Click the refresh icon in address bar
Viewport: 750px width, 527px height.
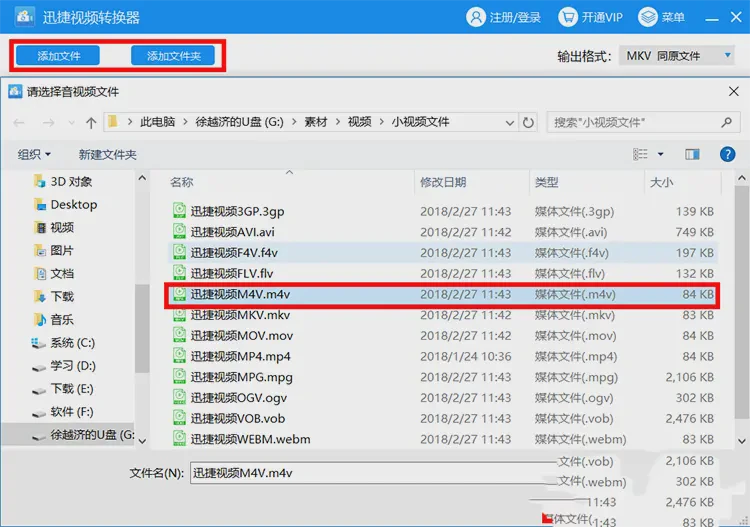[529, 122]
